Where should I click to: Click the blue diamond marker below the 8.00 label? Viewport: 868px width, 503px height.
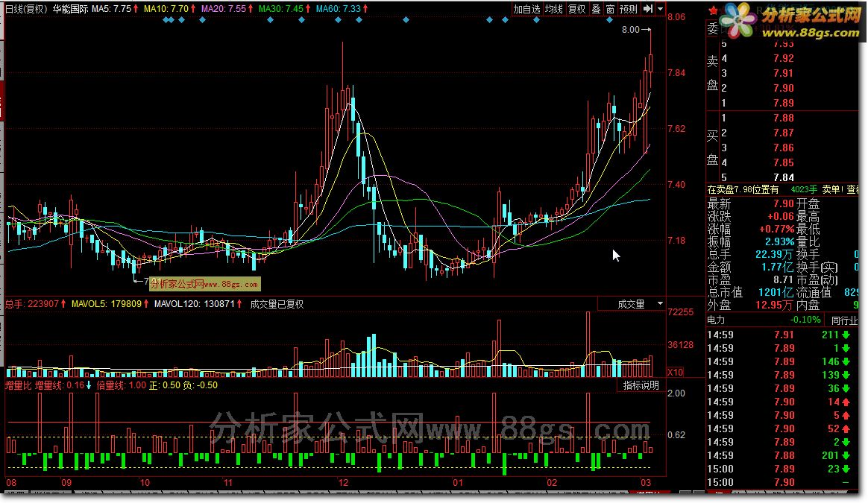(x=609, y=20)
